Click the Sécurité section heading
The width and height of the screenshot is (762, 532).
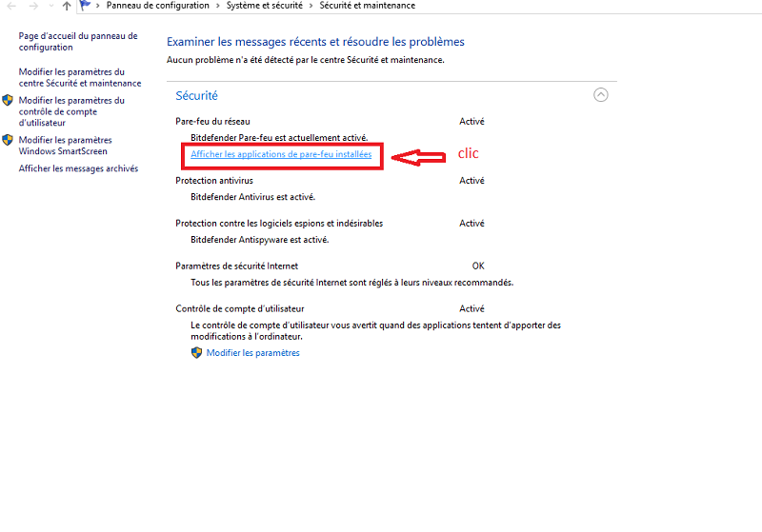pyautogui.click(x=196, y=95)
